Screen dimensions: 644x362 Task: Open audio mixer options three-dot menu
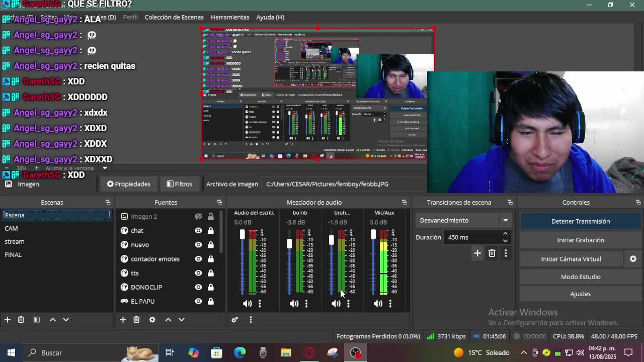tap(251, 320)
